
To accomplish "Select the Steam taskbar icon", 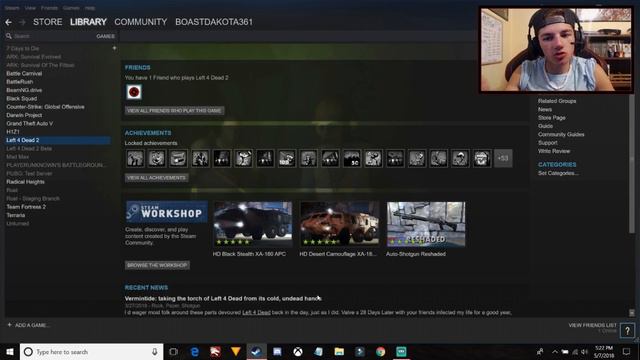I will tap(256, 351).
